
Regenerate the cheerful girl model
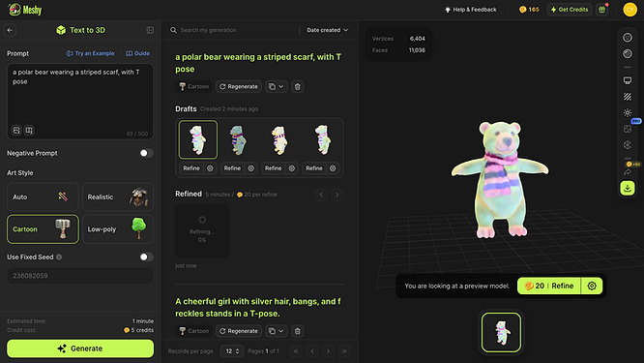[x=239, y=331]
